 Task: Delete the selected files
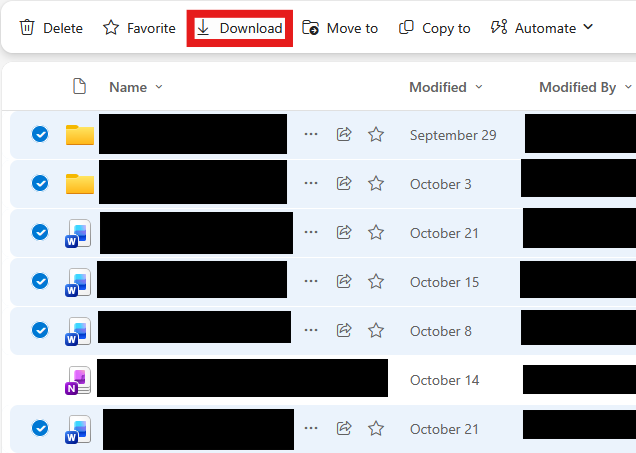click(51, 28)
